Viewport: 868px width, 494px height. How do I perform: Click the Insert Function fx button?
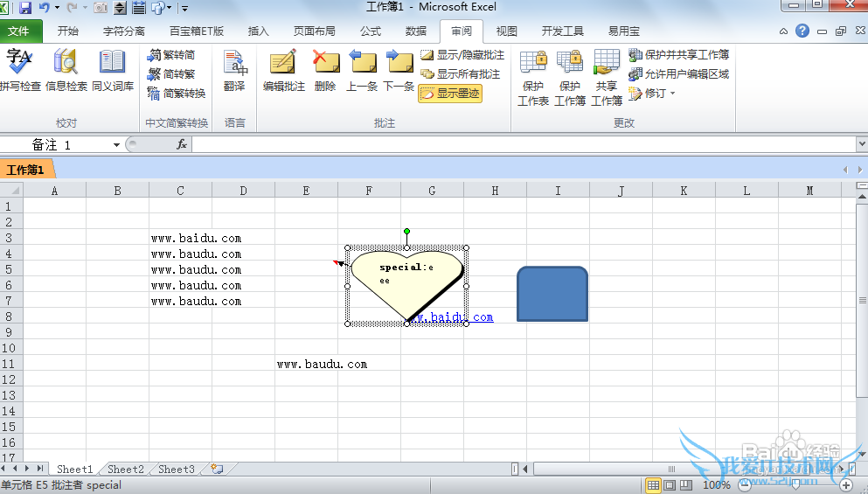pos(182,144)
